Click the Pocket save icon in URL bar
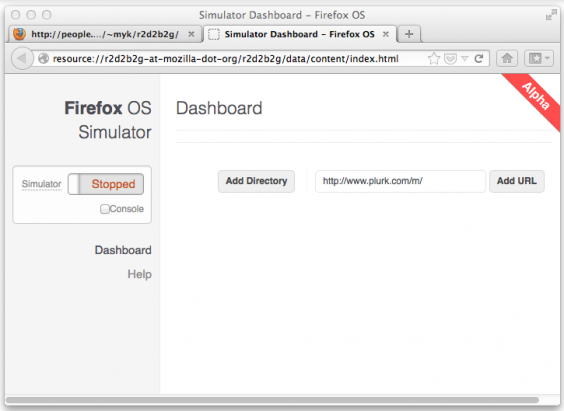Image resolution: width=564 pixels, height=411 pixels. click(x=450, y=59)
